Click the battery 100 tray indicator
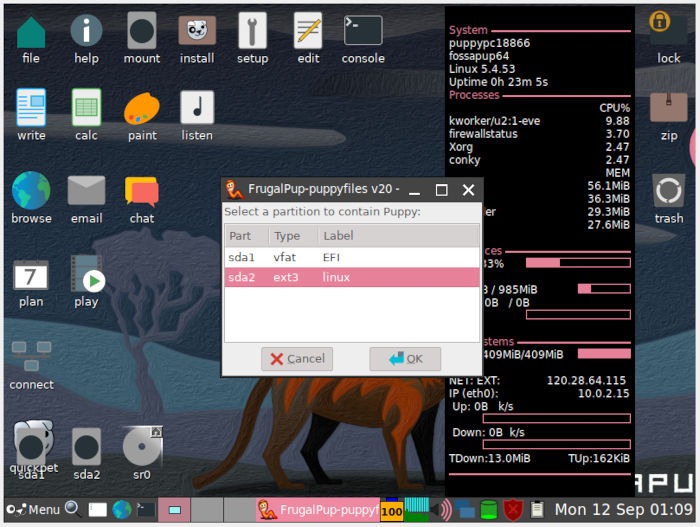This screenshot has width=700, height=527. coord(392,510)
